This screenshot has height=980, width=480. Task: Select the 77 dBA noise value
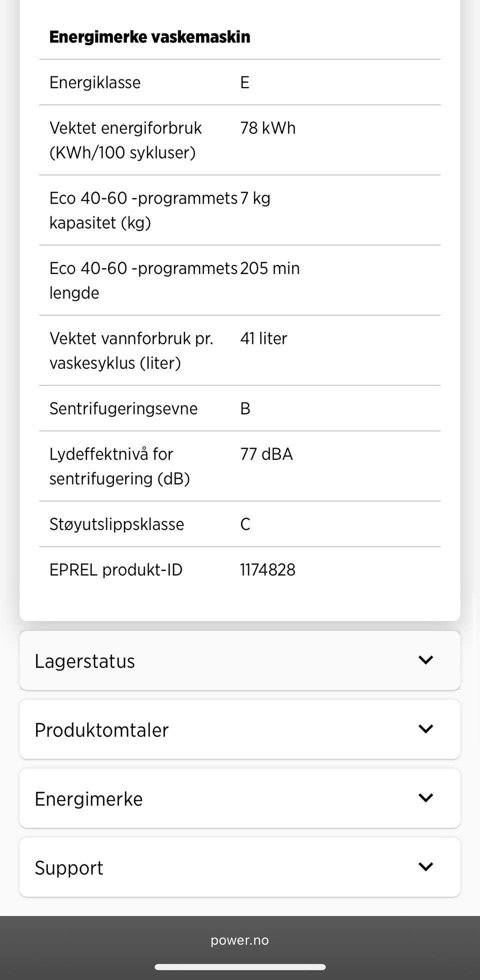[266, 454]
